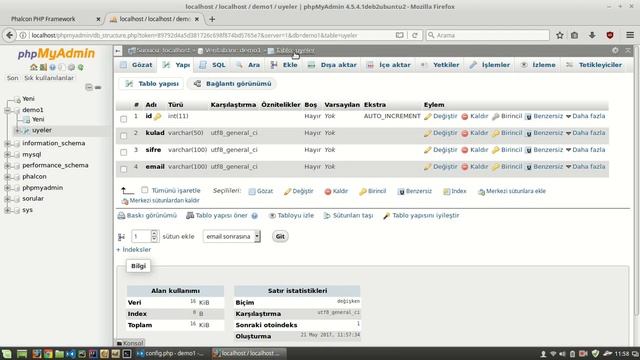Image resolution: width=640 pixels, height=360 pixels.
Task: Expand the mysql database node
Action: point(7,155)
